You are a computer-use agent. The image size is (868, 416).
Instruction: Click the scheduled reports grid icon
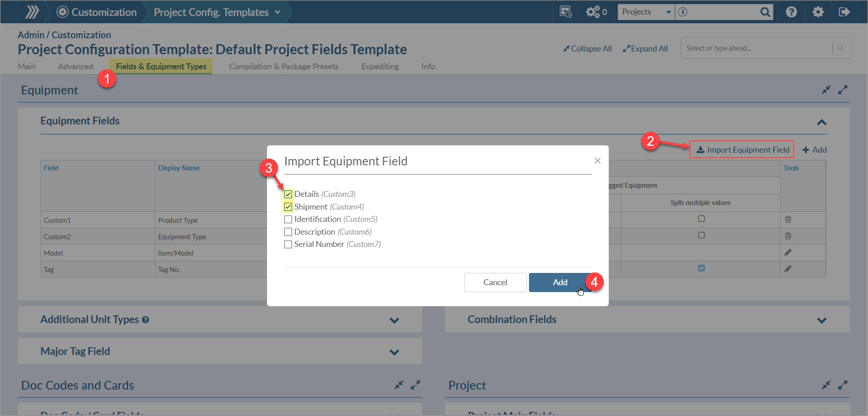tap(565, 12)
